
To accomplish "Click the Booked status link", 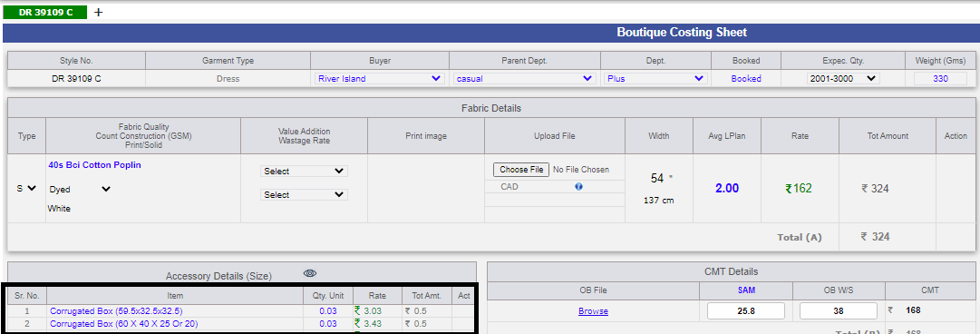I will tap(746, 79).
